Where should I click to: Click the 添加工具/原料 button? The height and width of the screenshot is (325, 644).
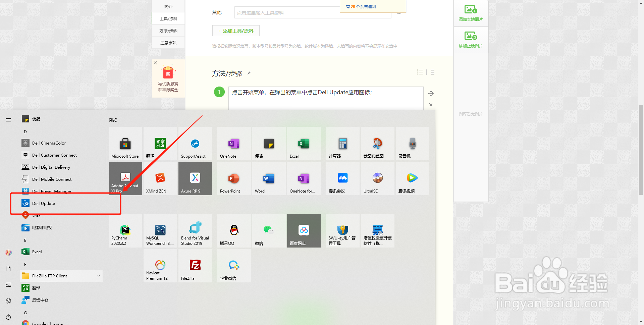tap(236, 31)
